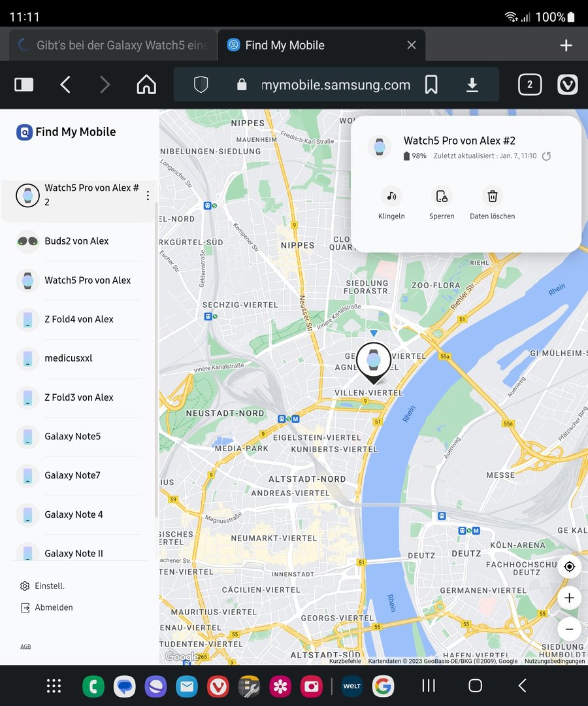Zoom in on the map

click(x=569, y=598)
